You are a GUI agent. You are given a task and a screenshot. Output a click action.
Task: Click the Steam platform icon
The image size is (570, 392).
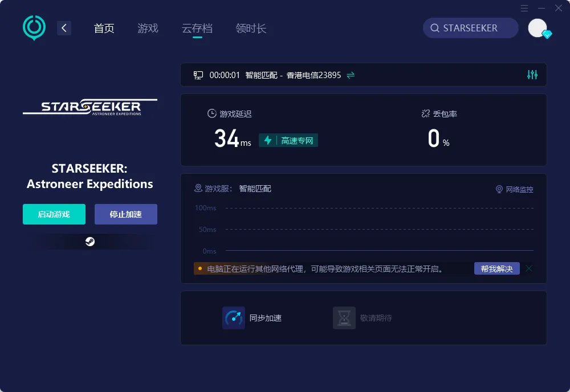pyautogui.click(x=90, y=242)
